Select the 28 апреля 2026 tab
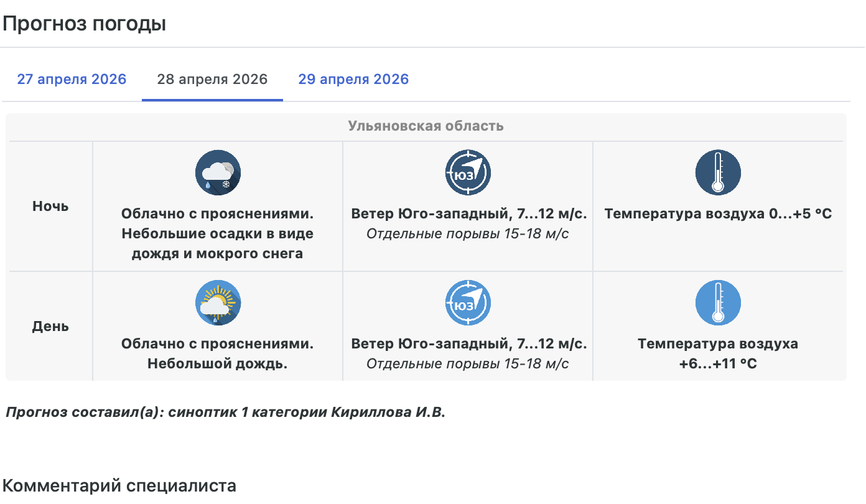 click(x=212, y=80)
